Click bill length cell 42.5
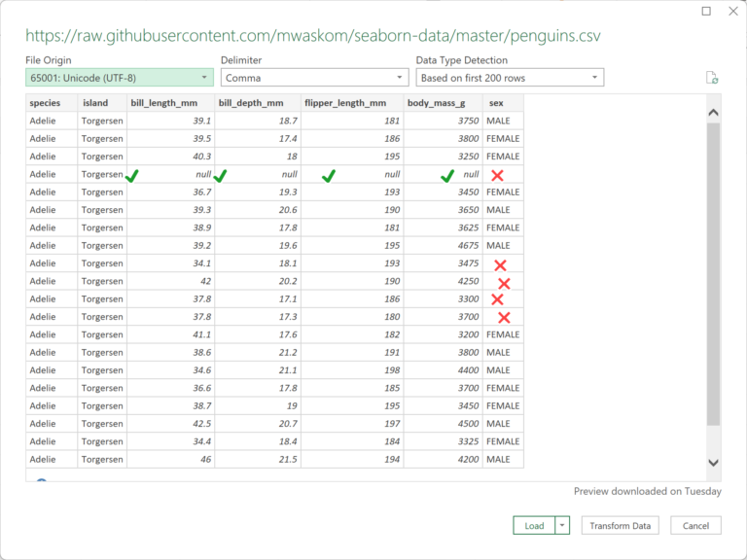This screenshot has height=560, width=747. point(170,424)
